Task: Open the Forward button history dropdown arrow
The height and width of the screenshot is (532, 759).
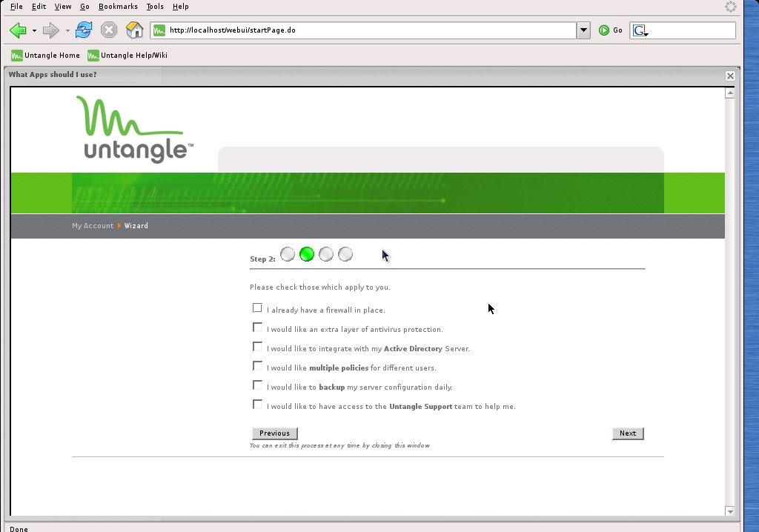Action: pyautogui.click(x=67, y=30)
